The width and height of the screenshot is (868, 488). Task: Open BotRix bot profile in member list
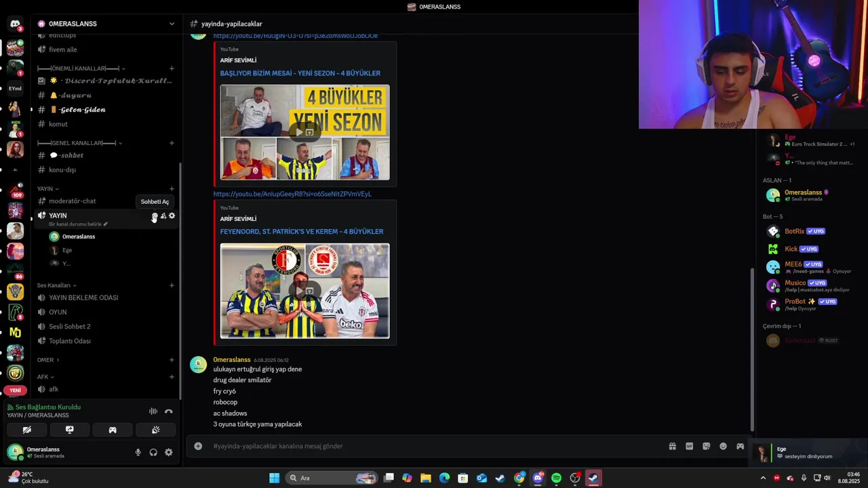tap(807, 231)
